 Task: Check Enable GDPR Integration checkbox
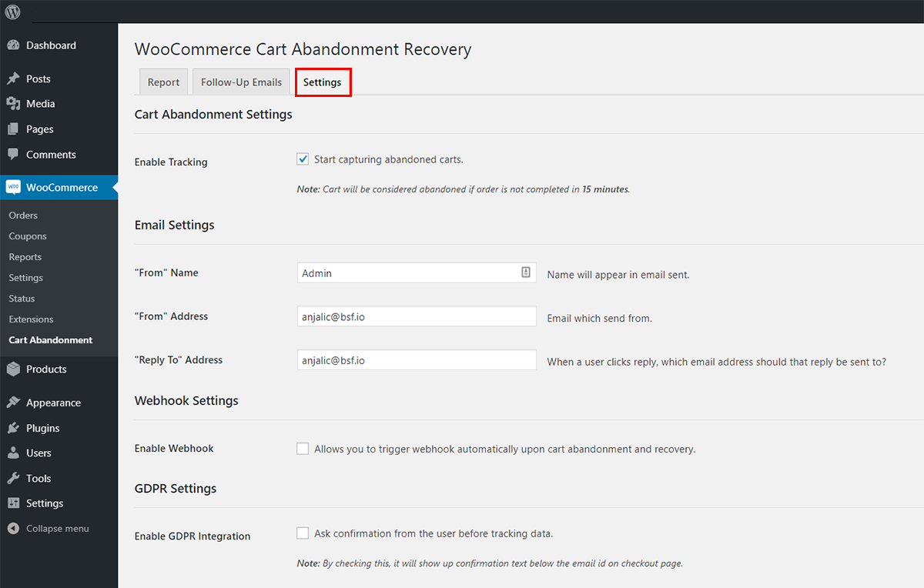[x=303, y=533]
